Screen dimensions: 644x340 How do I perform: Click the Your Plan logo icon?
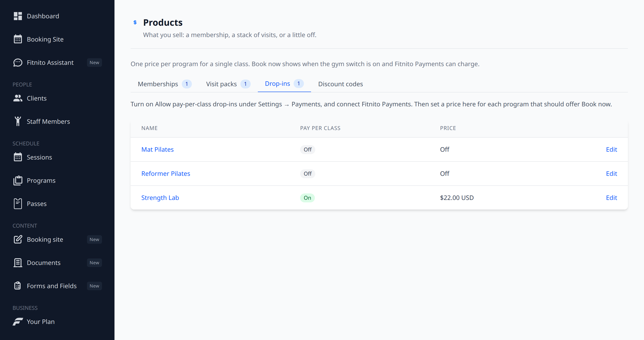(18, 321)
